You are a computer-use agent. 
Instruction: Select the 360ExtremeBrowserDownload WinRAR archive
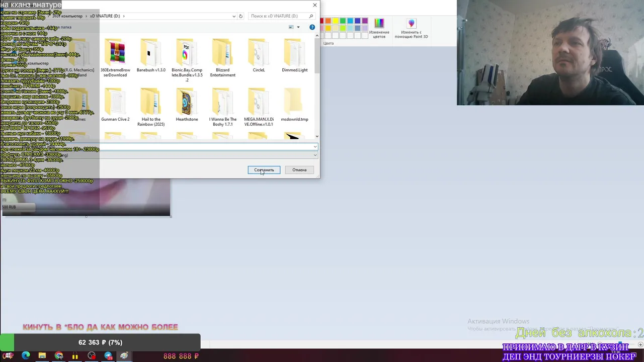coord(115,58)
